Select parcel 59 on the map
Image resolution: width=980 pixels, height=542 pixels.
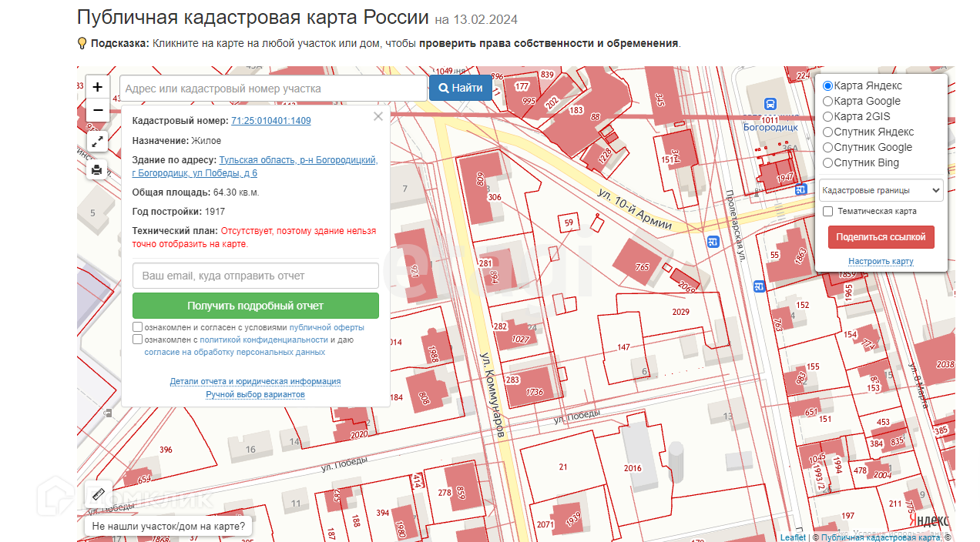coord(569,223)
